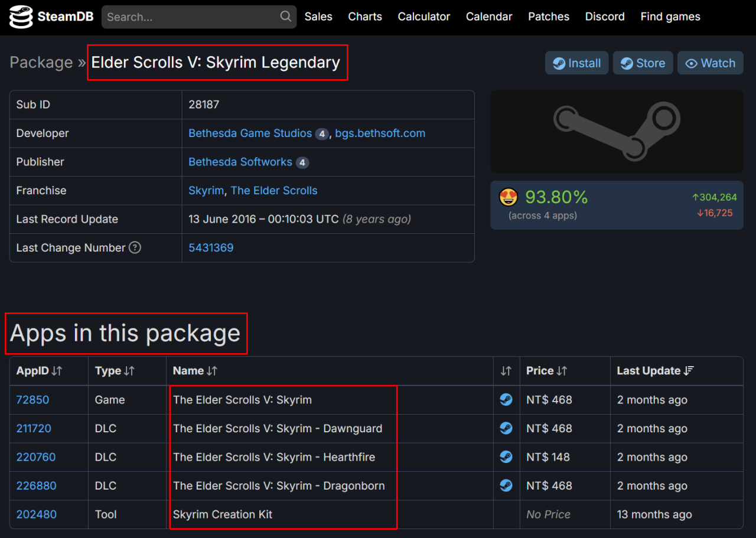Click help icon next to Last Change Number
756x538 pixels.
[x=135, y=247]
